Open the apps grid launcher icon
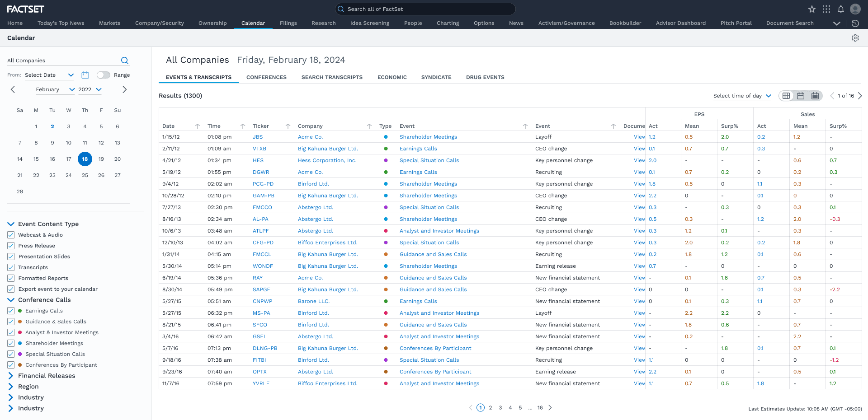868x420 pixels. pyautogui.click(x=826, y=9)
